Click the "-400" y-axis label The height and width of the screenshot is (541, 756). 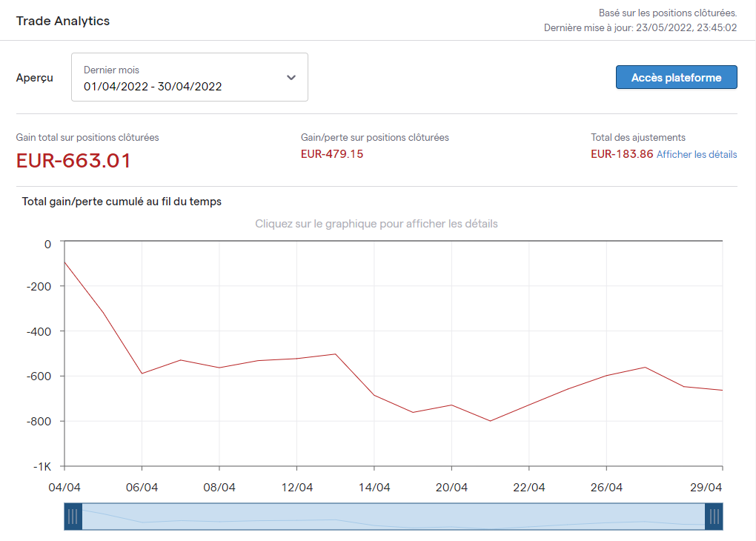point(37,331)
